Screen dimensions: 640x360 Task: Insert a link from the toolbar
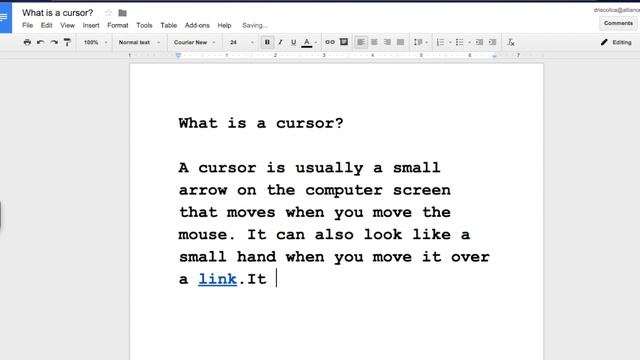[x=330, y=42]
